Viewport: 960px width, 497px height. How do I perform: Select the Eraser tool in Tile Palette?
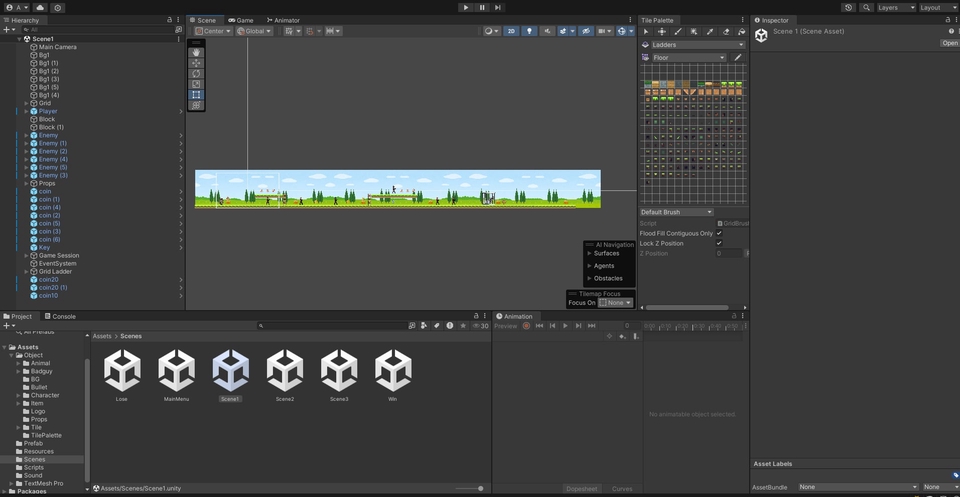tap(726, 32)
